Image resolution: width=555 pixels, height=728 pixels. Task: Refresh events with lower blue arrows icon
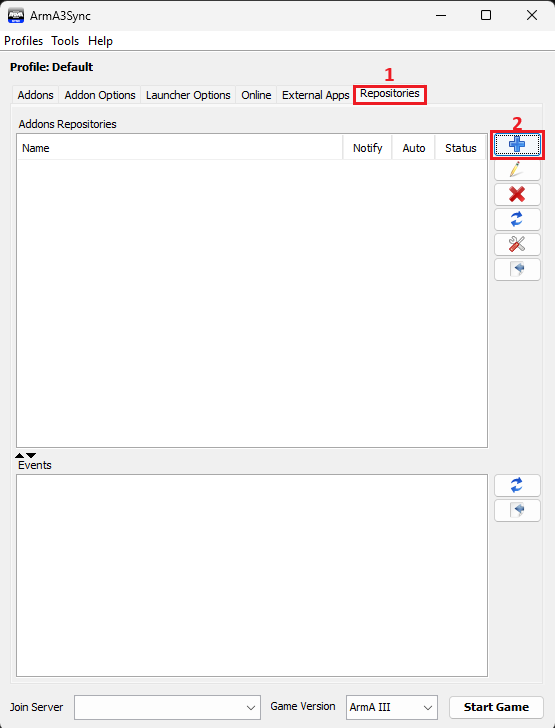point(517,486)
